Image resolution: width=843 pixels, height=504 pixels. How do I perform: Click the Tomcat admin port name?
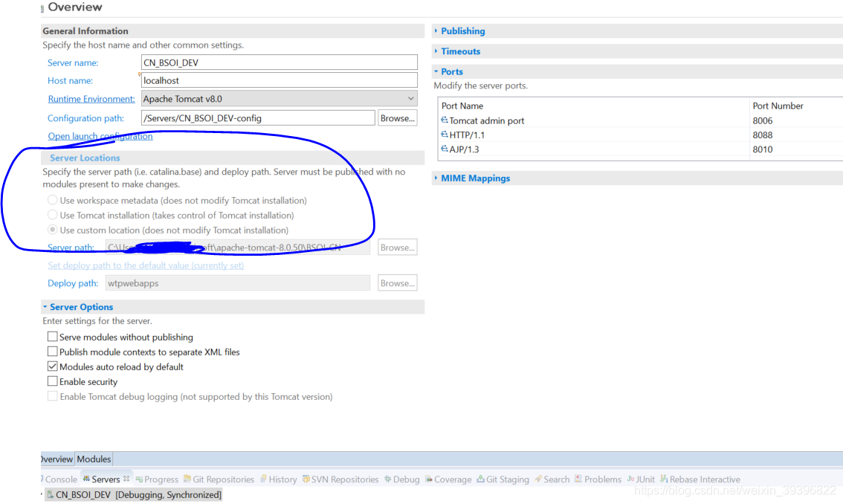[487, 120]
